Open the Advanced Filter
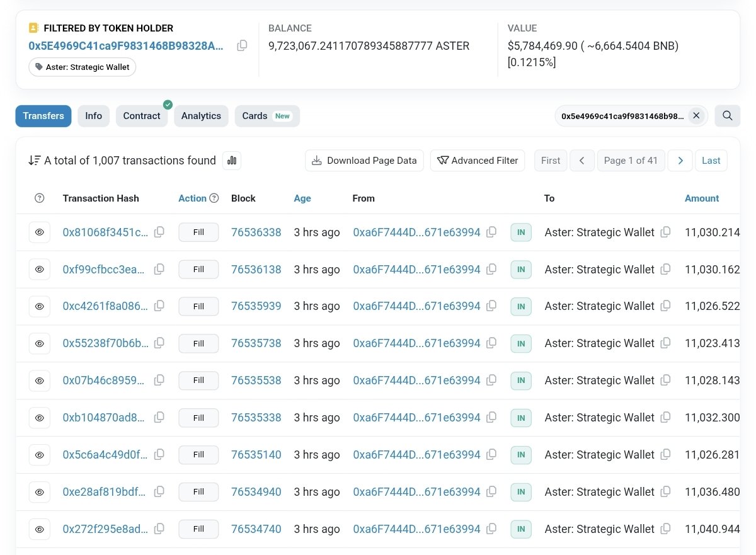756x555 pixels. 478,161
